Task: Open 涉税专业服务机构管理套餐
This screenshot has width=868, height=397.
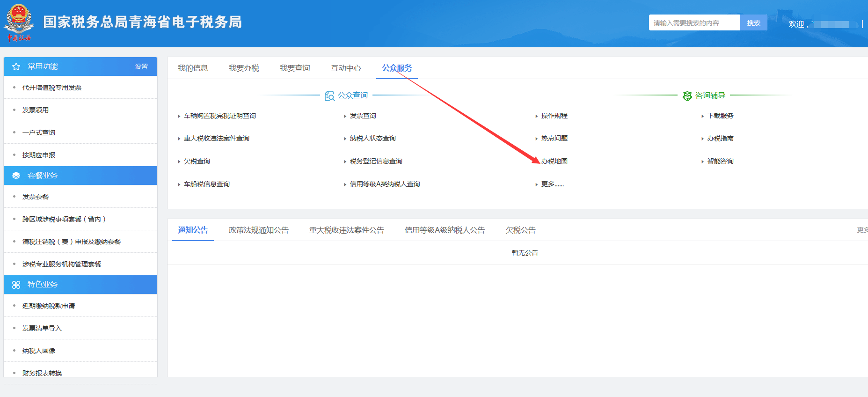Action: pyautogui.click(x=62, y=264)
